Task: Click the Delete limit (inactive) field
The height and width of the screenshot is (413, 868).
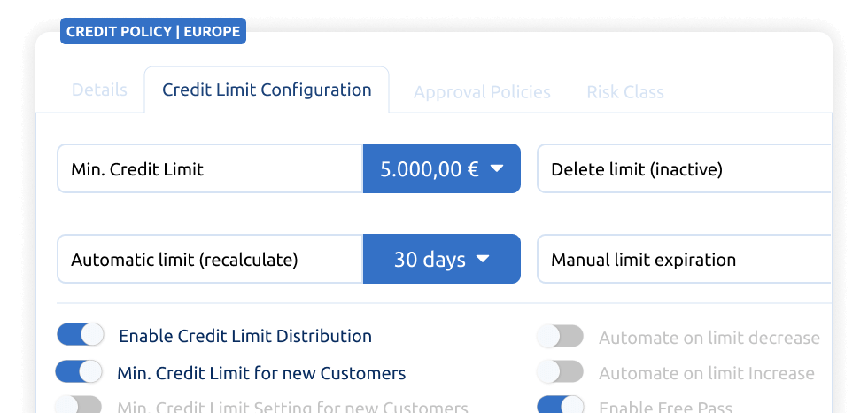Action: 684,168
